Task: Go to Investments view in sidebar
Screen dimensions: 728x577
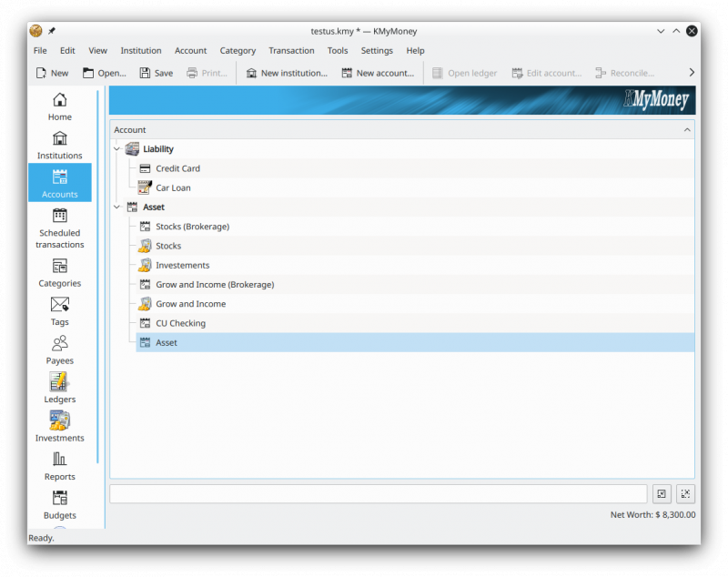Action: click(x=59, y=428)
